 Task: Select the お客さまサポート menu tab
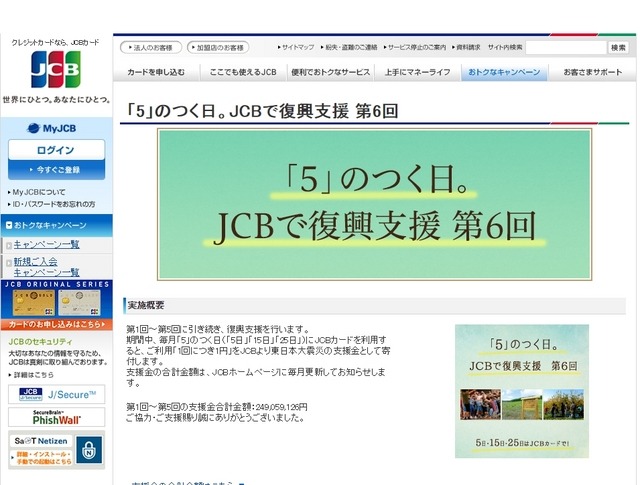coord(592,72)
